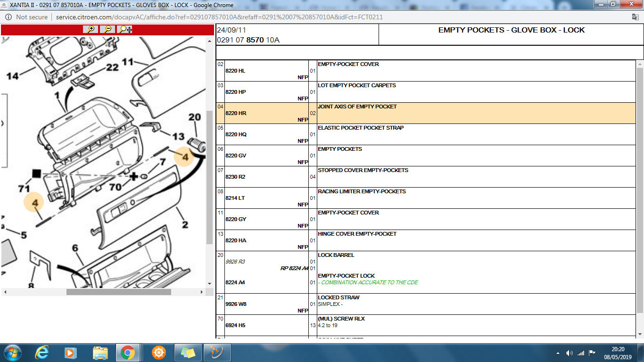644x362 pixels.
Task: Select part number 1 in diagram
Action: pos(57,96)
